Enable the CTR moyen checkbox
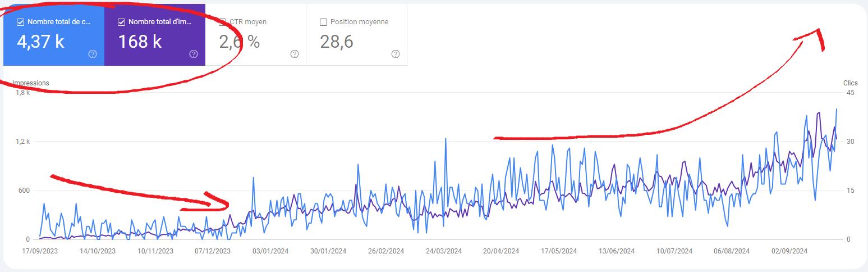The image size is (868, 272). (222, 22)
